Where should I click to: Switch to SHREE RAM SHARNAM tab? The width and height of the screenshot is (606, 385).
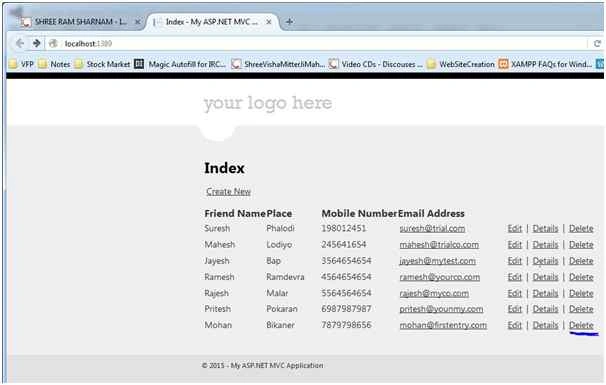(x=80, y=22)
